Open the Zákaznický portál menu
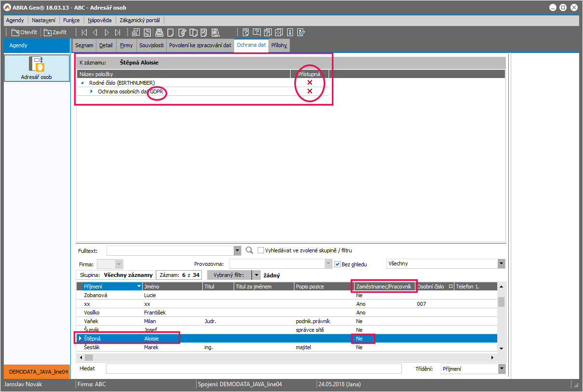Image resolution: width=583 pixels, height=392 pixels. tap(140, 20)
